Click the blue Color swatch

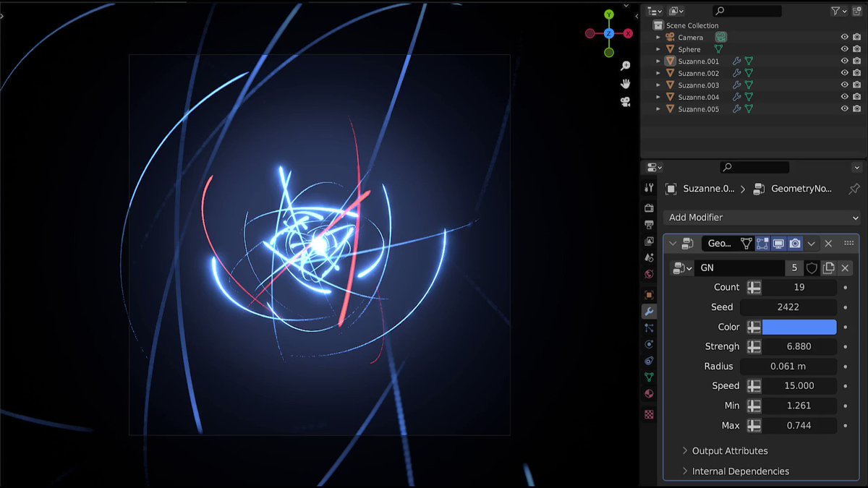799,327
